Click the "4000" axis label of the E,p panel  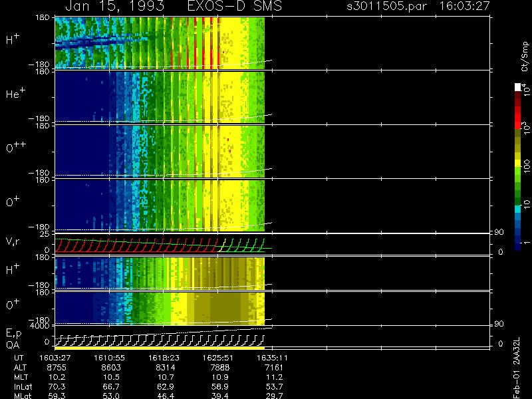(x=40, y=326)
